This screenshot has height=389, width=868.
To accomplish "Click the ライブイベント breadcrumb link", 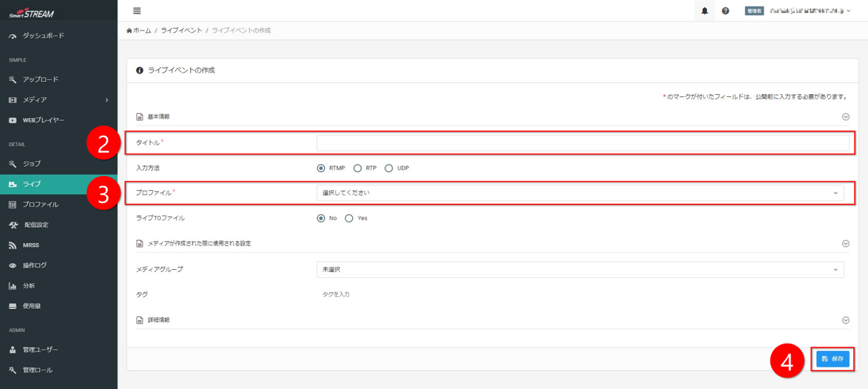I will (x=181, y=30).
